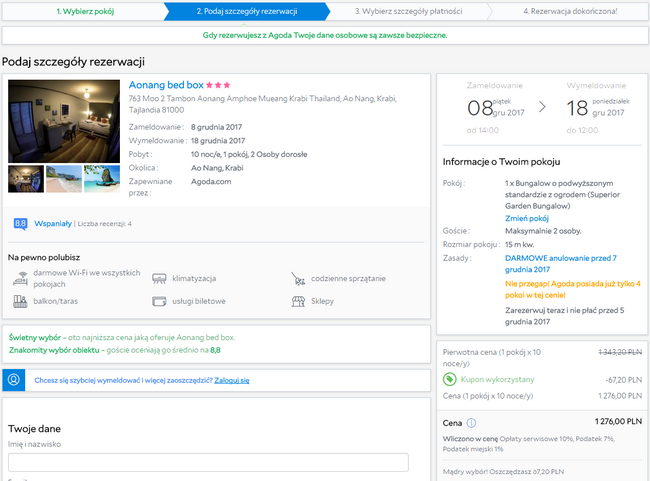650x481 pixels.
Task: Open the Zaloguj się login link
Action: (x=232, y=380)
